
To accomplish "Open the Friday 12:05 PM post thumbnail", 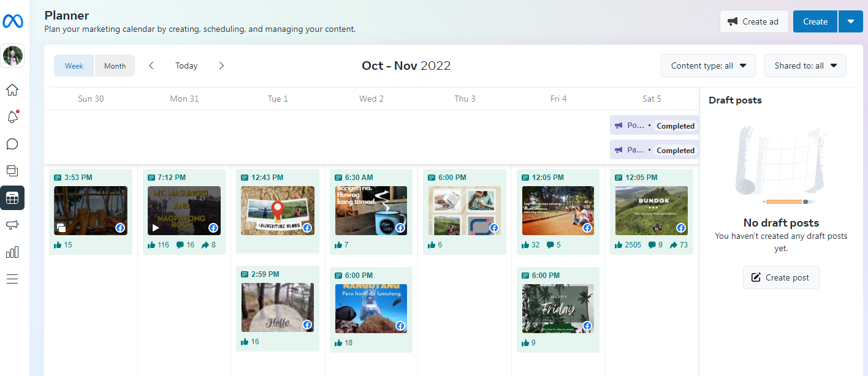I will (x=558, y=211).
